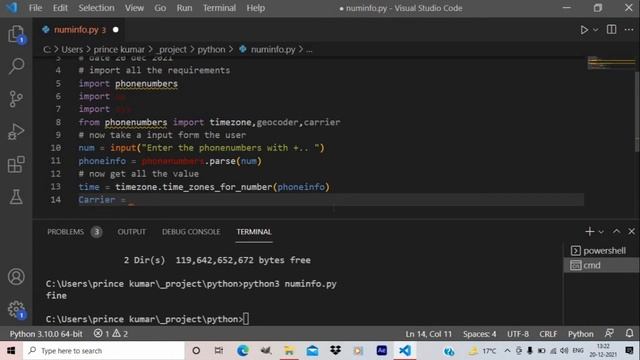Open the Go menu
The height and width of the screenshot is (360, 640).
(x=160, y=8)
